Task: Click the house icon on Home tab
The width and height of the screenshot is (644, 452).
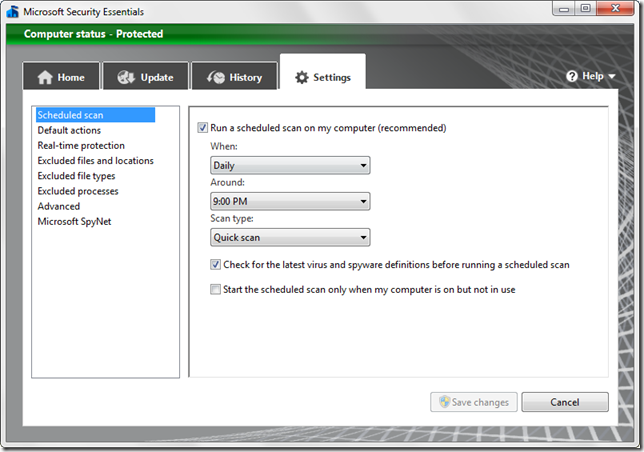Action: click(x=45, y=77)
